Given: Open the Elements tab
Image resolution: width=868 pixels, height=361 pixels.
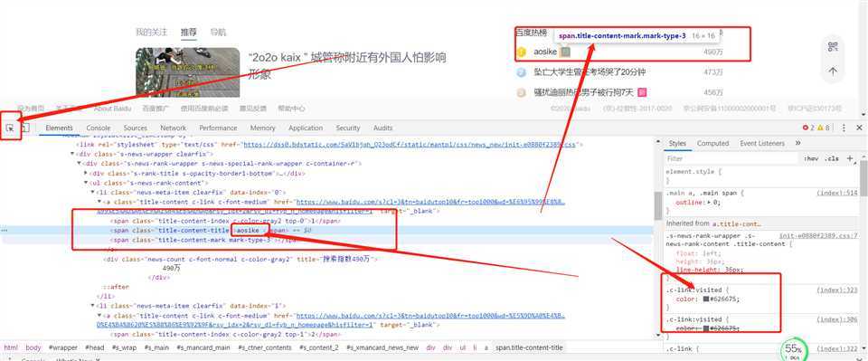Looking at the screenshot, I should click(60, 128).
